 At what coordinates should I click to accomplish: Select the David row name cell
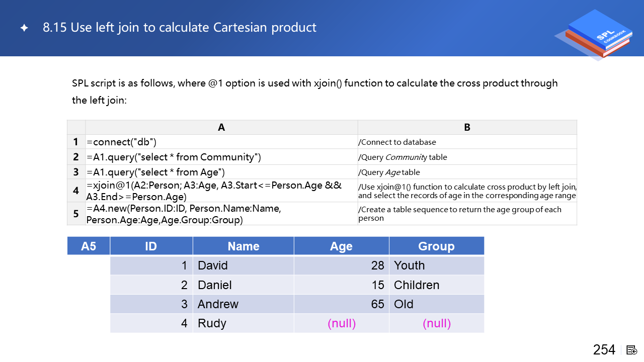point(244,265)
